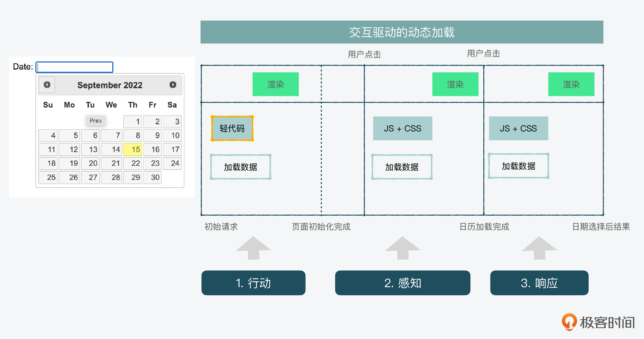644x339 pixels.
Task: Click the 1. 行动 button
Action: click(253, 283)
